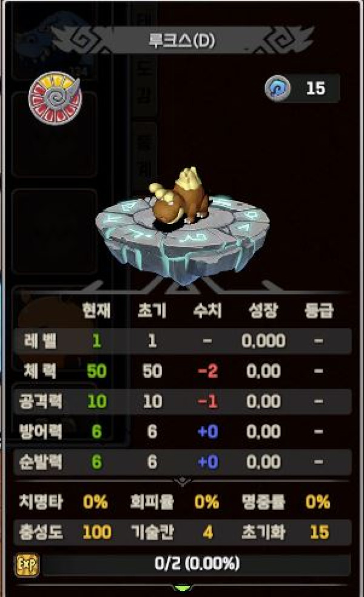Viewport: 364px width, 597px height.
Task: Click the 등급 column header
Action: click(x=318, y=311)
